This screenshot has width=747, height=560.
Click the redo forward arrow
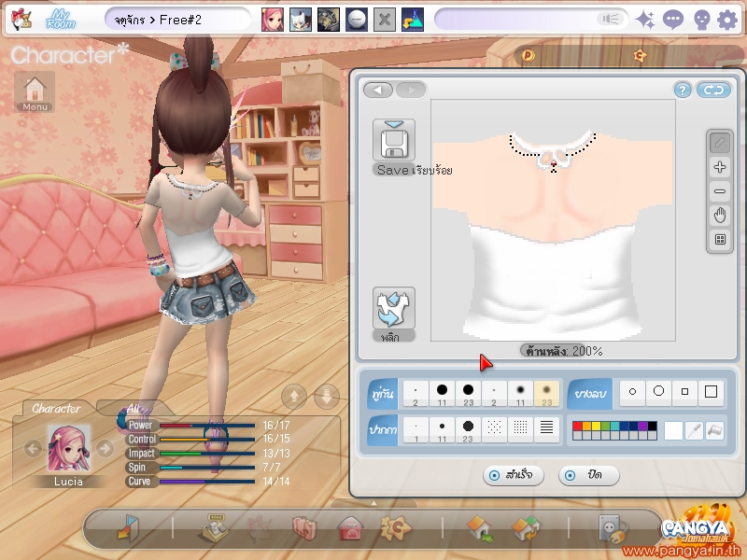point(411,90)
